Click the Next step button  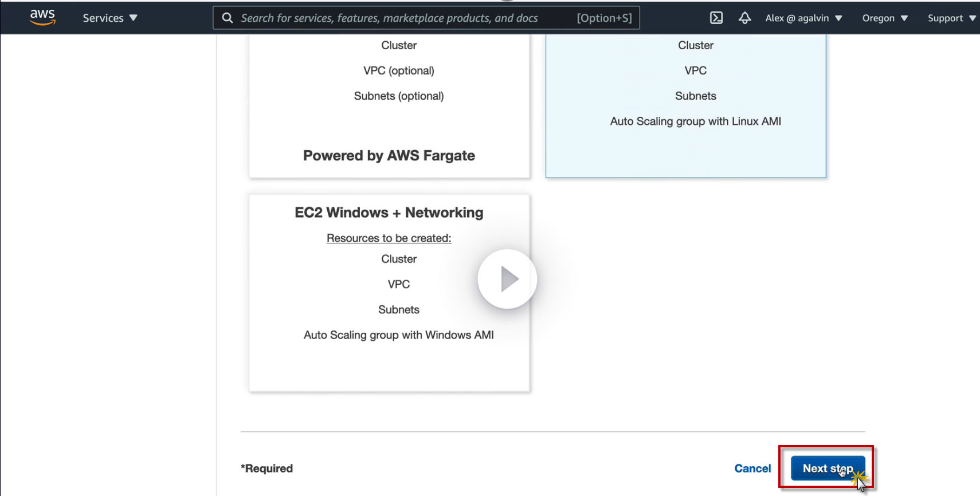tap(828, 469)
